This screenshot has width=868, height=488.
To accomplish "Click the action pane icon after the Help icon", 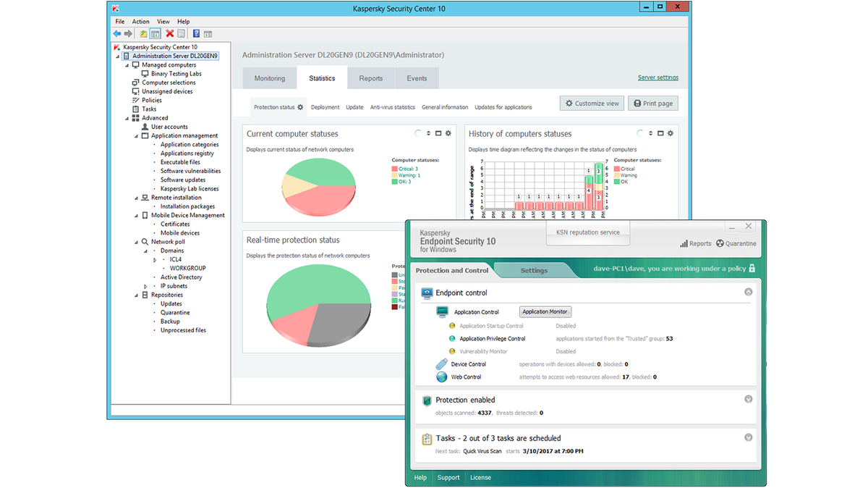I will pyautogui.click(x=208, y=33).
